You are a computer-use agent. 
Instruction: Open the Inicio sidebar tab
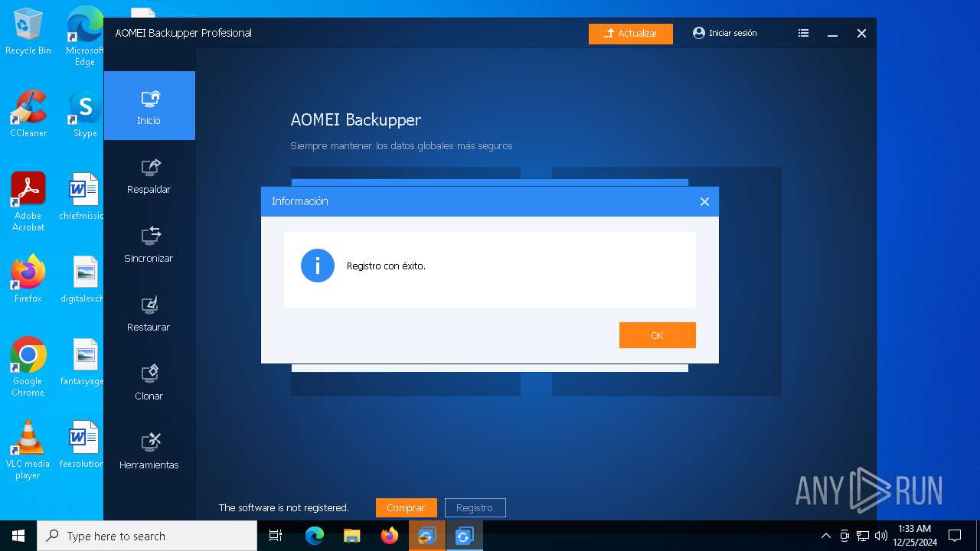coord(149,106)
